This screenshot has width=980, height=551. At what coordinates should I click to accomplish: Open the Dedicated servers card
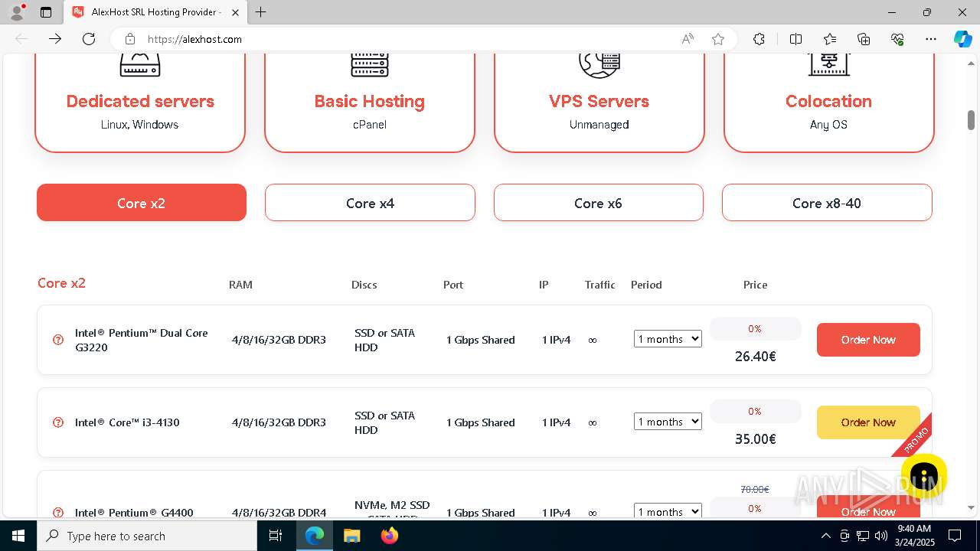point(140,103)
